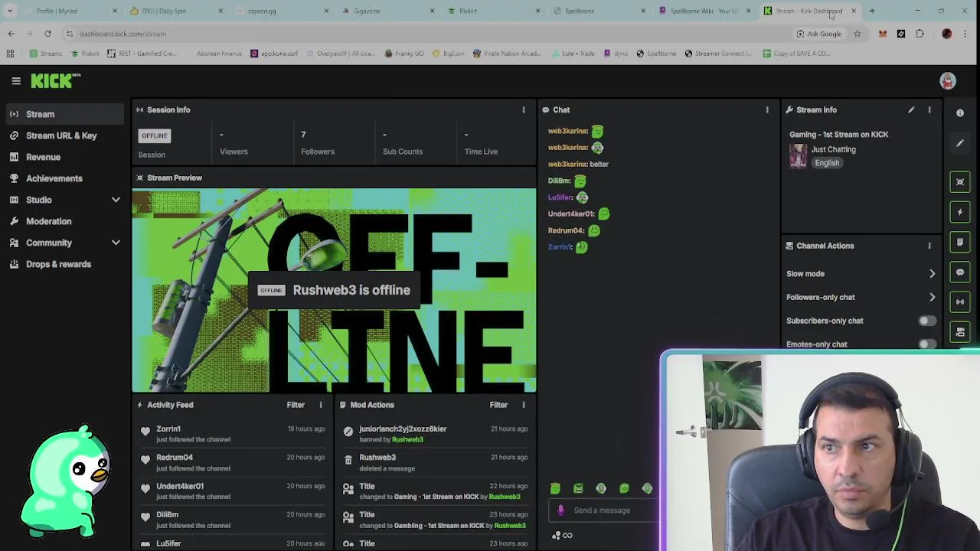Click the OFFLINE session status badge
This screenshot has width=980, height=551.
coord(154,135)
